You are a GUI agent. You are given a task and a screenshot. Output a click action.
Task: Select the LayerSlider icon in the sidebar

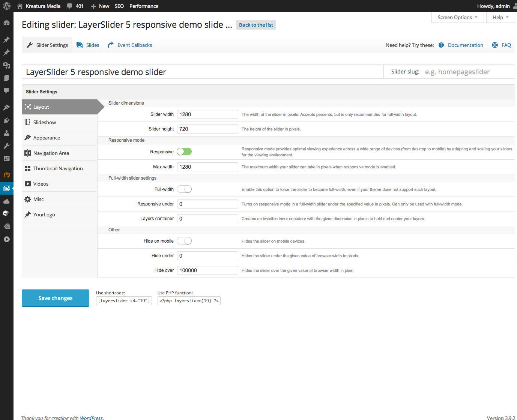[6, 188]
